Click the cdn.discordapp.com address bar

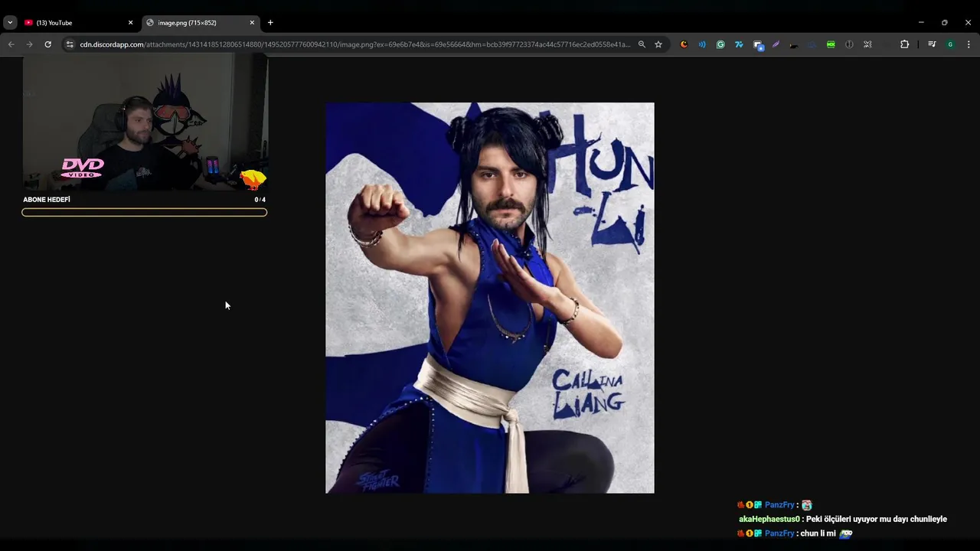355,44
